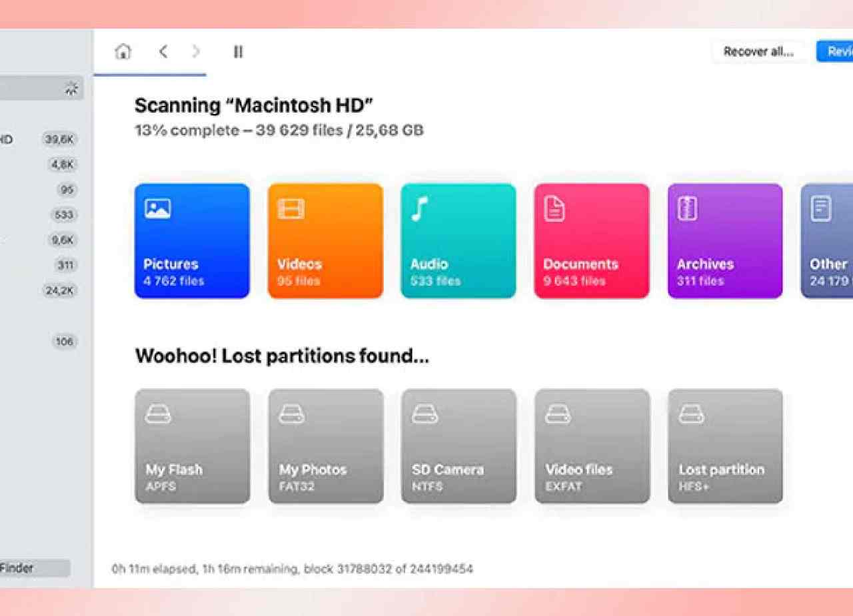Image resolution: width=853 pixels, height=616 pixels.
Task: Select the My Photos FAT32 partition
Action: pos(325,446)
